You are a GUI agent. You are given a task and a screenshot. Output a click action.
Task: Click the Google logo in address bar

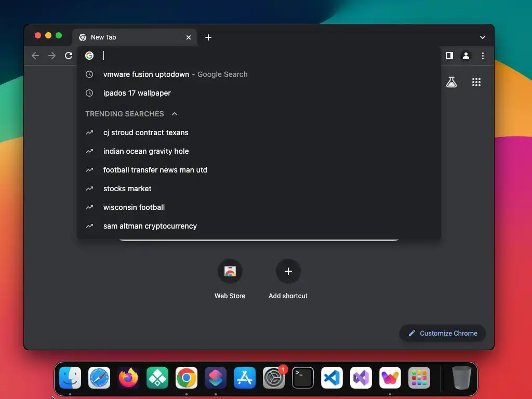[89, 56]
